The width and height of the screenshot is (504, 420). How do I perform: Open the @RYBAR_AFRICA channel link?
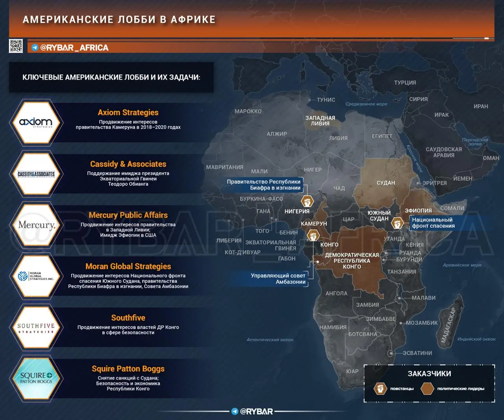pos(74,48)
